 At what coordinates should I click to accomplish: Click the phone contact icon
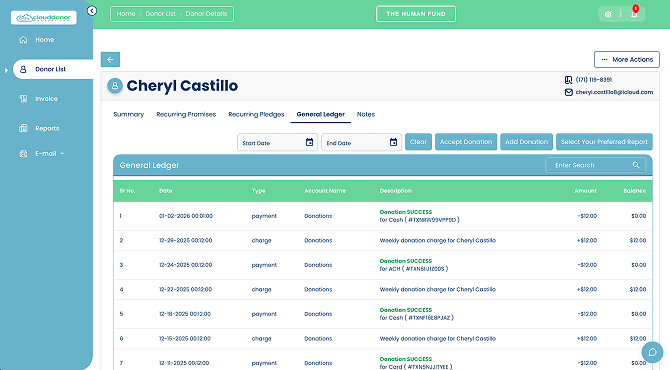[568, 80]
